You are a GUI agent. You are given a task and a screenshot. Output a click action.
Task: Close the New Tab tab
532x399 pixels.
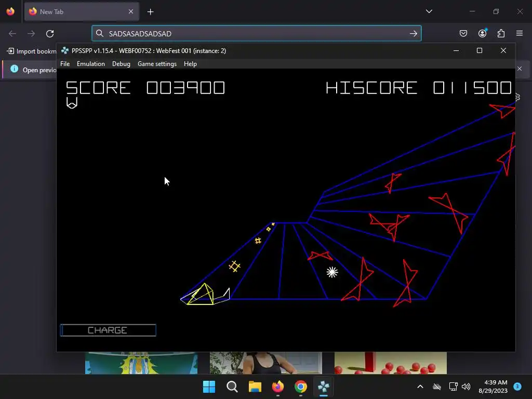(130, 11)
